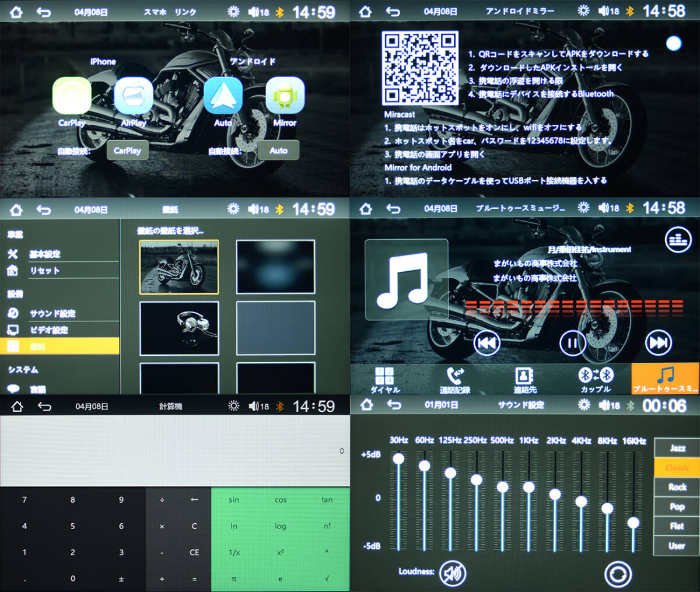700x592 pixels.
Task: Go back from 壁紙 settings screen
Action: coord(44,209)
